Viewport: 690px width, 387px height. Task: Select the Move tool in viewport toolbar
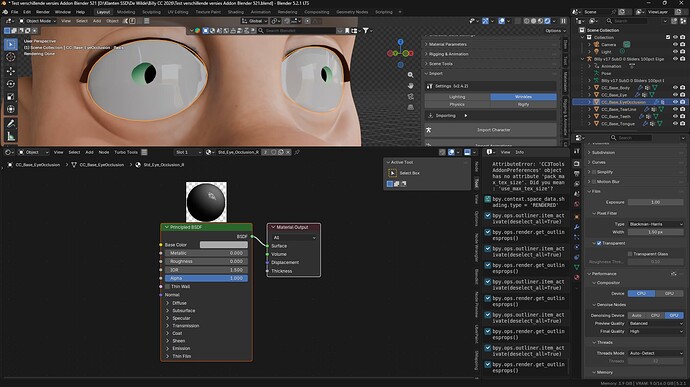11,71
